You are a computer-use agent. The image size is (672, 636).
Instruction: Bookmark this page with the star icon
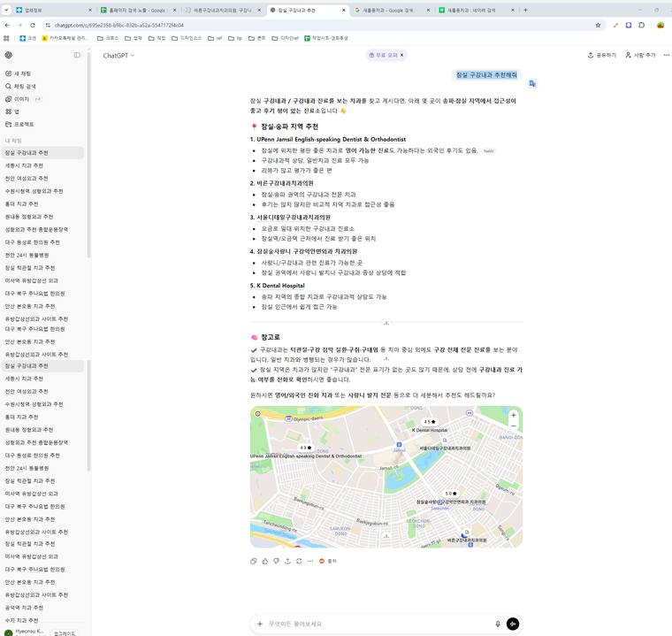tap(598, 26)
